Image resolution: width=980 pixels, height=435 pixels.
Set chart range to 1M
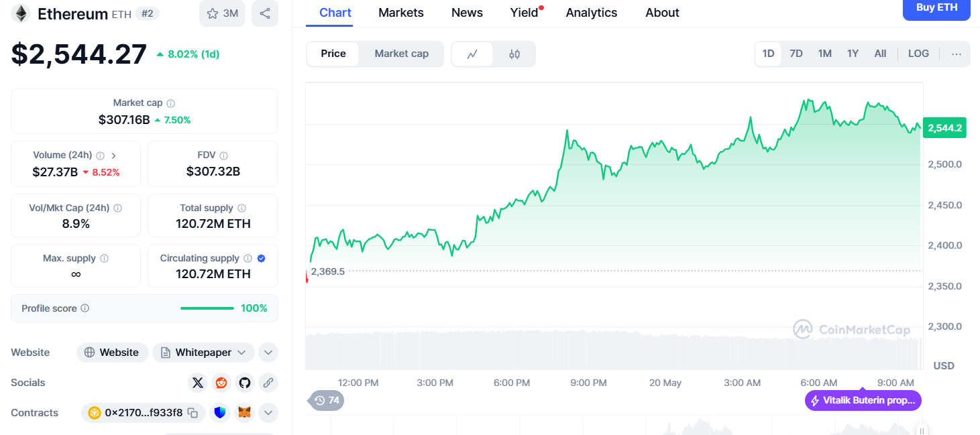click(824, 54)
